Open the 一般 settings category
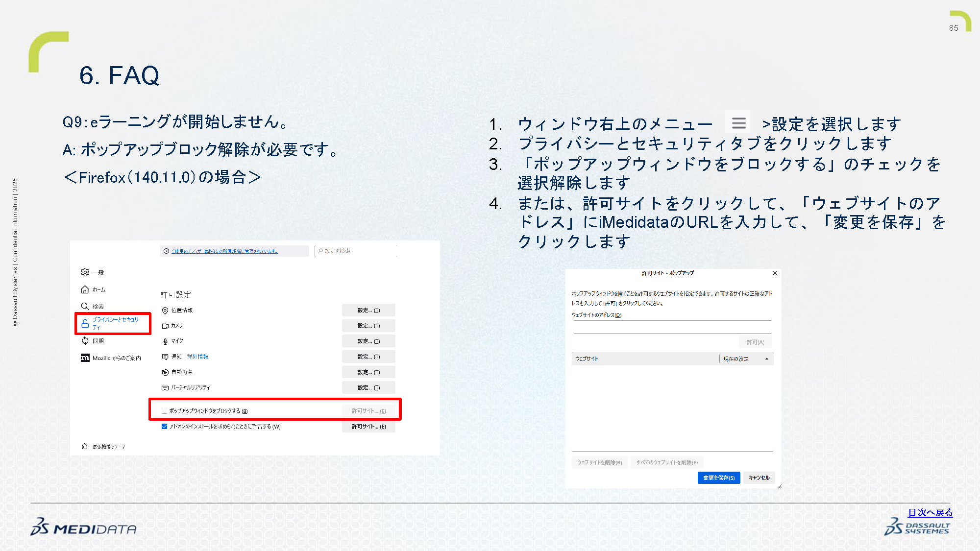The image size is (980, 551). click(93, 272)
